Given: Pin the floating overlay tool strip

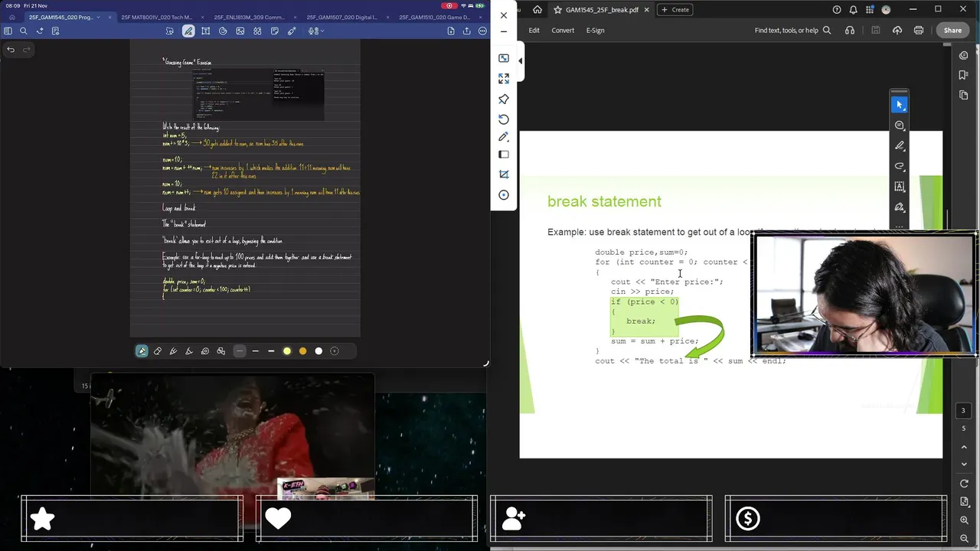Looking at the screenshot, I should pos(504,99).
